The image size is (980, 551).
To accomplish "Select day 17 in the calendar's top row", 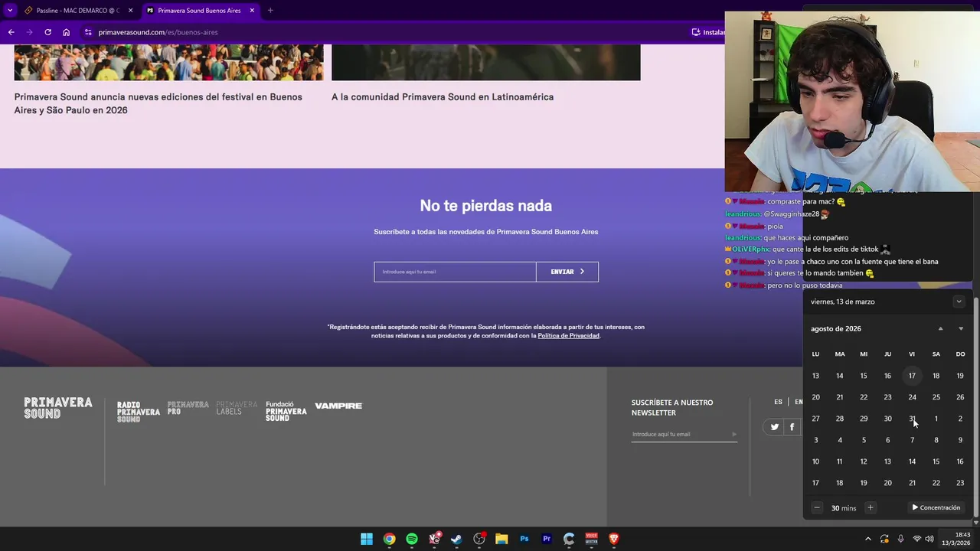I will (x=912, y=376).
